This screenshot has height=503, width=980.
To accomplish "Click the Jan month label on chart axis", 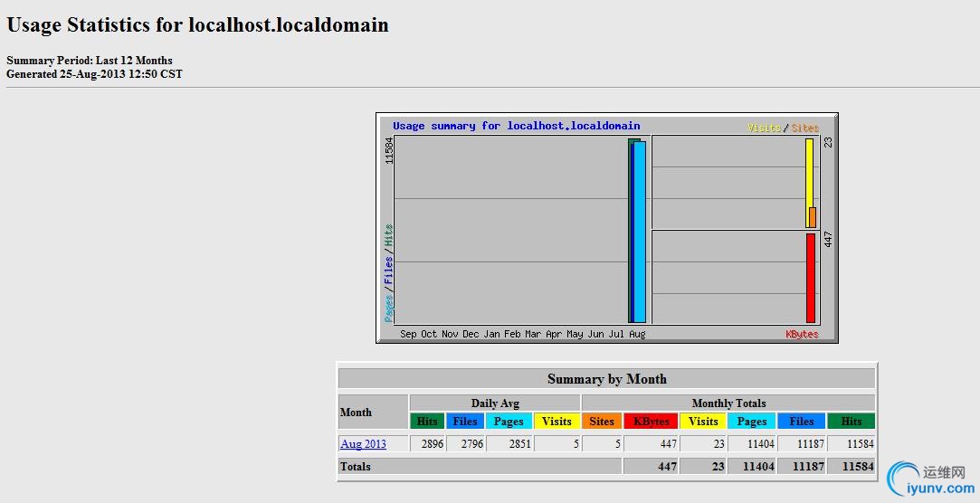I will [492, 334].
